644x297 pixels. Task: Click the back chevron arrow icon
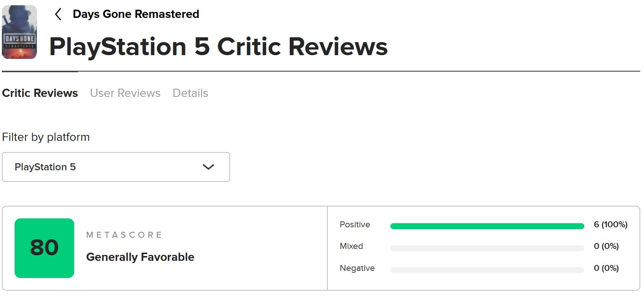tap(58, 15)
